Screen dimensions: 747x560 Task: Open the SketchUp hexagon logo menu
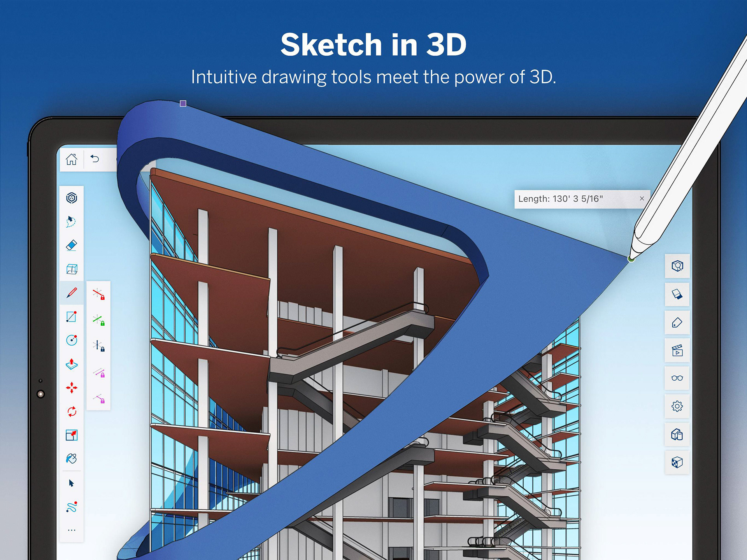tap(72, 198)
